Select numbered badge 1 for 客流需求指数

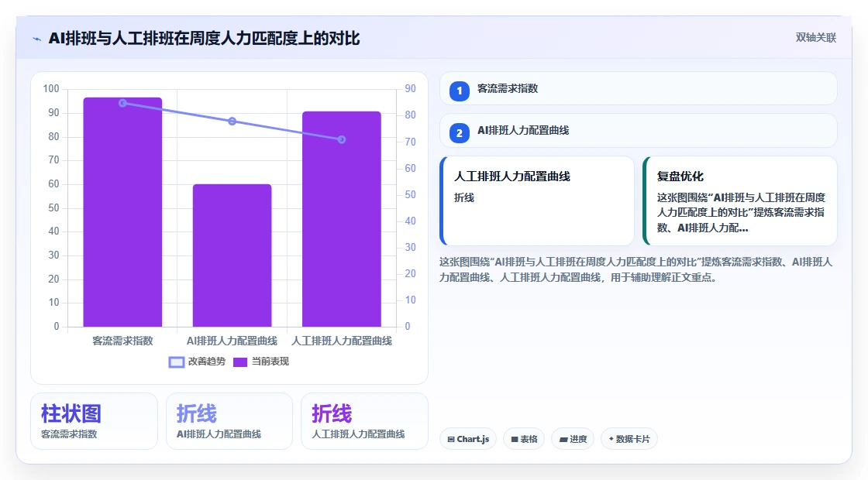[459, 91]
